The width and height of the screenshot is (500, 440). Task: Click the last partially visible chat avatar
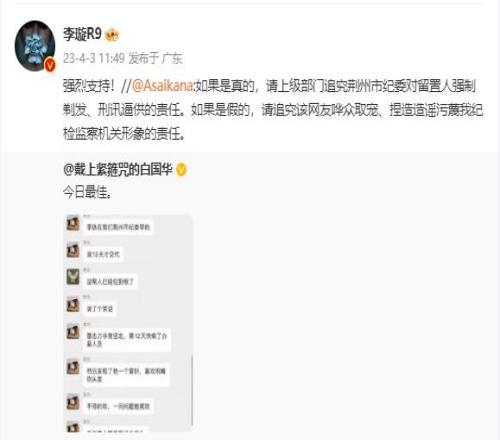[x=73, y=427]
